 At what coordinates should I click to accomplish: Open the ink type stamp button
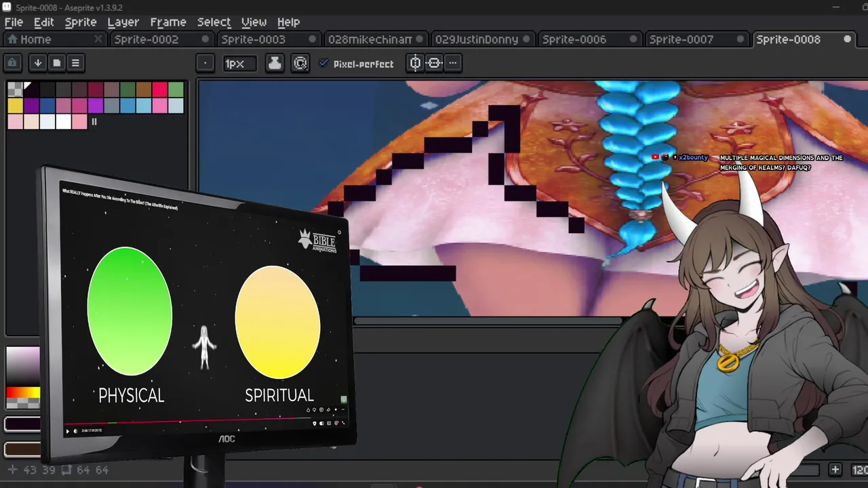(275, 63)
